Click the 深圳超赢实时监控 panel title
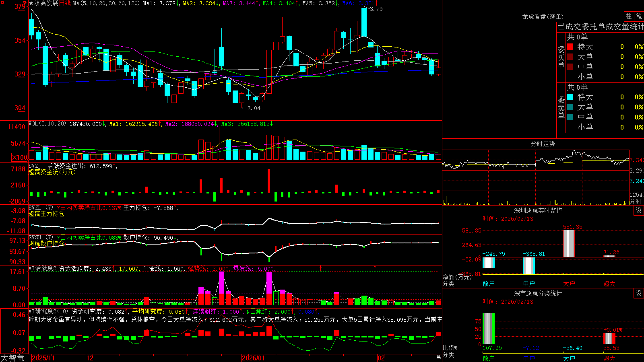The image size is (644, 362). (538, 210)
